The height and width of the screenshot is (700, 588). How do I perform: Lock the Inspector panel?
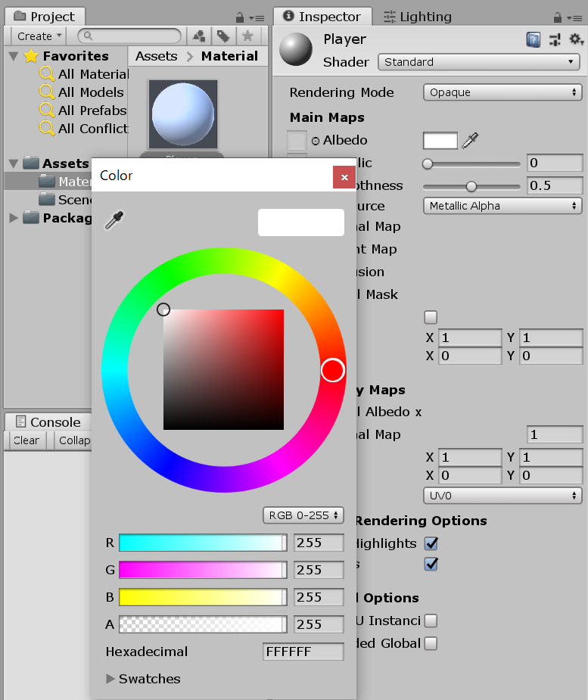click(x=557, y=17)
